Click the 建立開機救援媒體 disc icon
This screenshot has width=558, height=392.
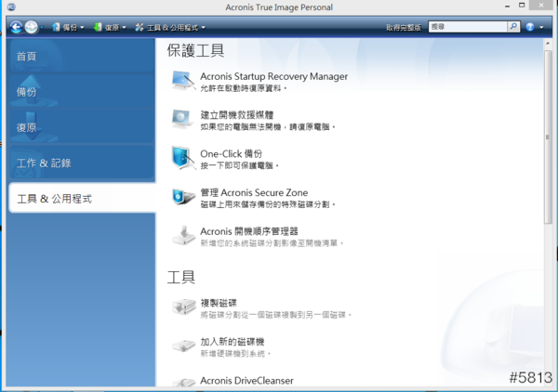click(183, 120)
